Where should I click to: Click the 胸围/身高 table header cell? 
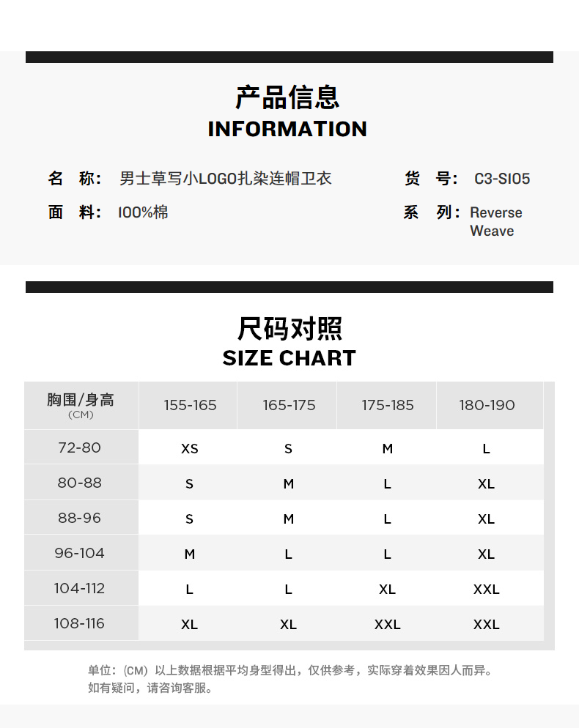click(x=81, y=404)
